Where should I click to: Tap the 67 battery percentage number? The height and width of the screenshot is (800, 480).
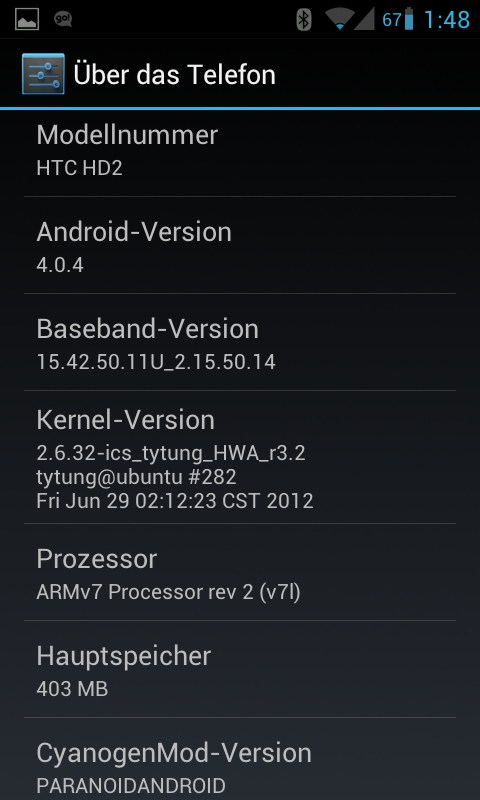392,20
